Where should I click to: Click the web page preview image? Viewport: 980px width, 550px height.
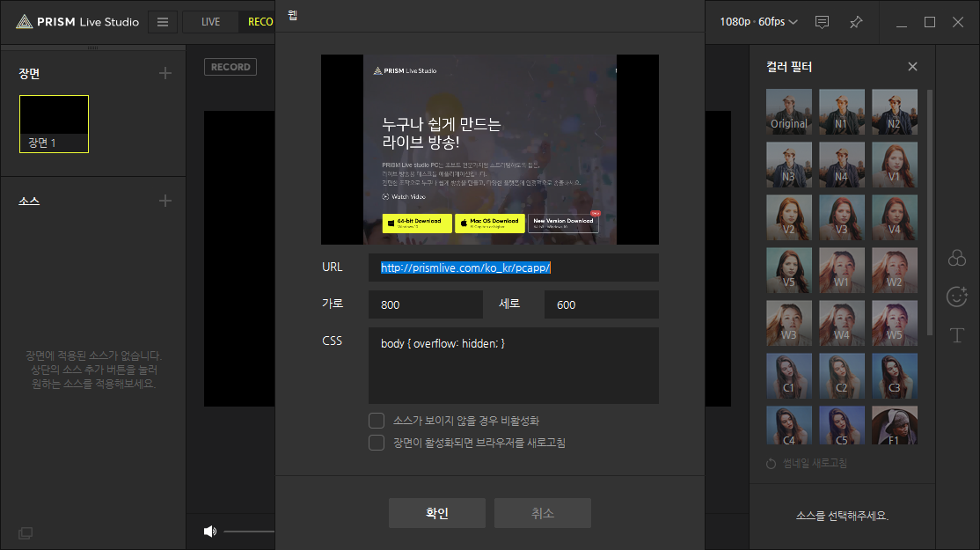(x=490, y=150)
